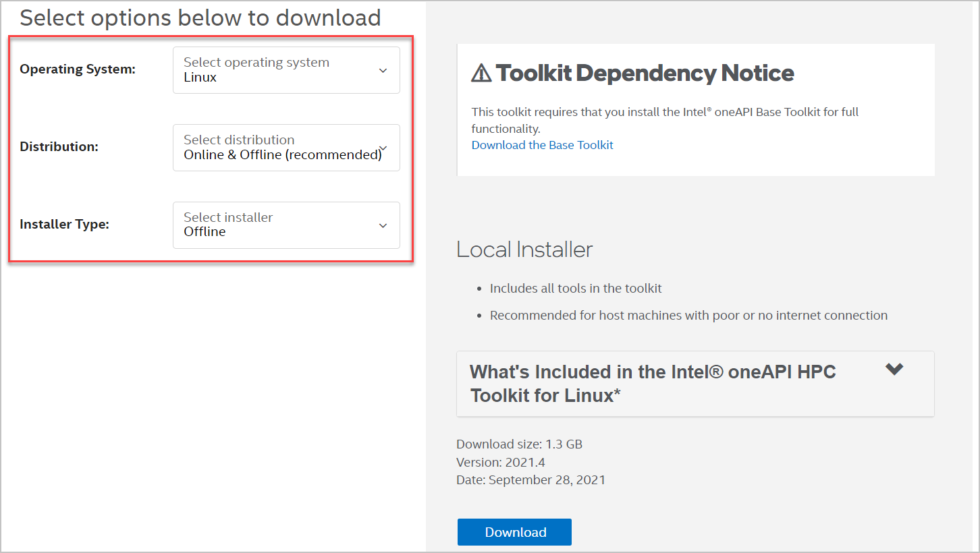Click the 'Distribution:' label
980x553 pixels.
(59, 146)
